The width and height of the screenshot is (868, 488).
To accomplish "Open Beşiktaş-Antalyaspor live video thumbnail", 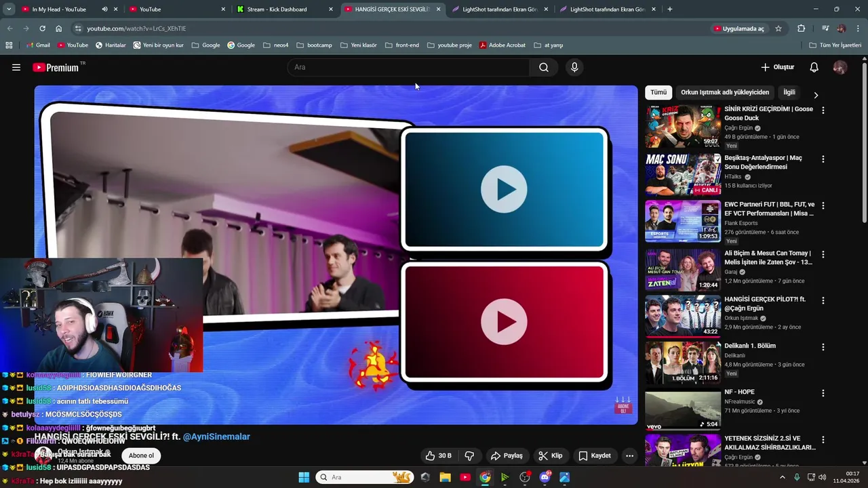I will (683, 174).
